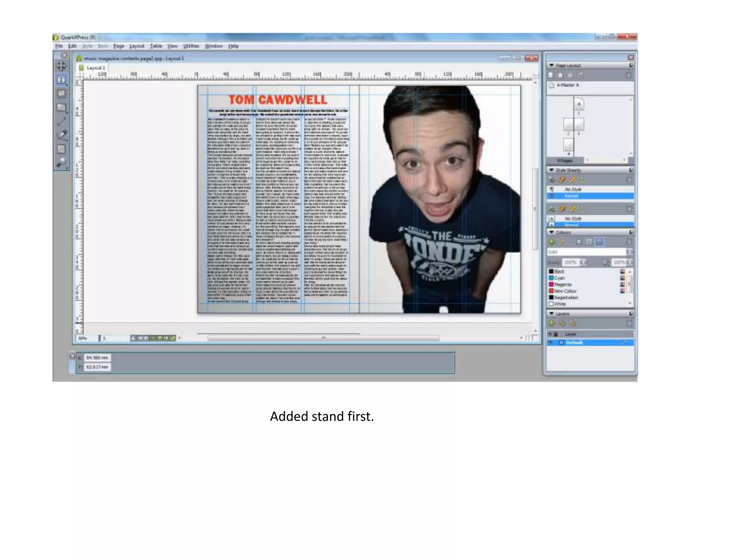Select the Picture Content tool

(x=61, y=94)
